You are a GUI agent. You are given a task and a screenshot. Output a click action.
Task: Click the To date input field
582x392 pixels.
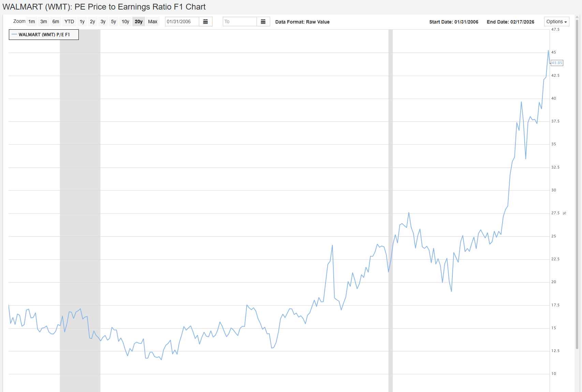(x=239, y=22)
